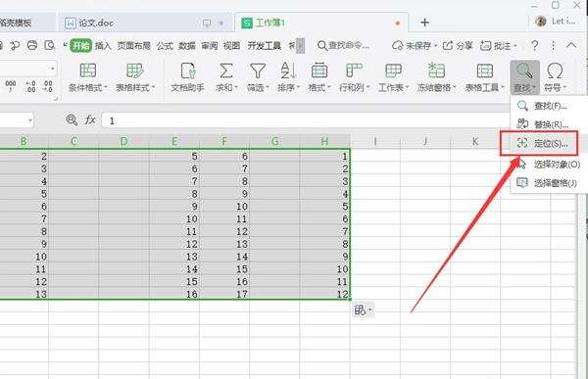Select column header E
Image resolution: width=588 pixels, height=379 pixels.
[174, 141]
